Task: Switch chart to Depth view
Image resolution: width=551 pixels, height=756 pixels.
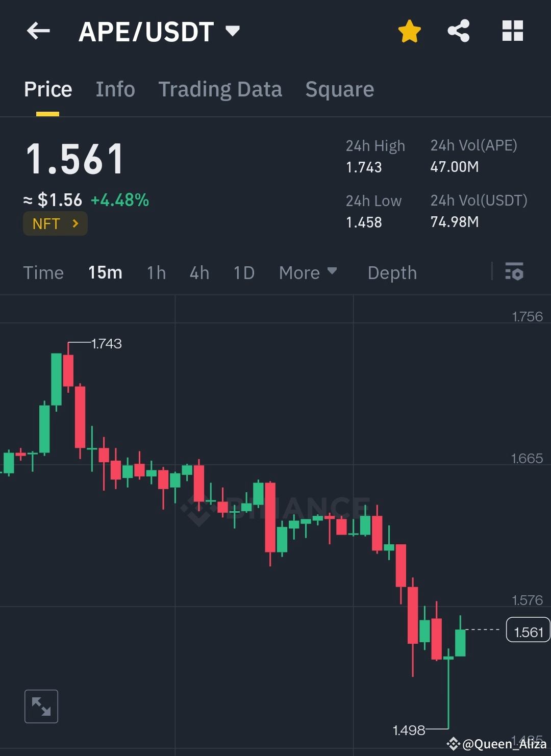Action: (x=392, y=273)
